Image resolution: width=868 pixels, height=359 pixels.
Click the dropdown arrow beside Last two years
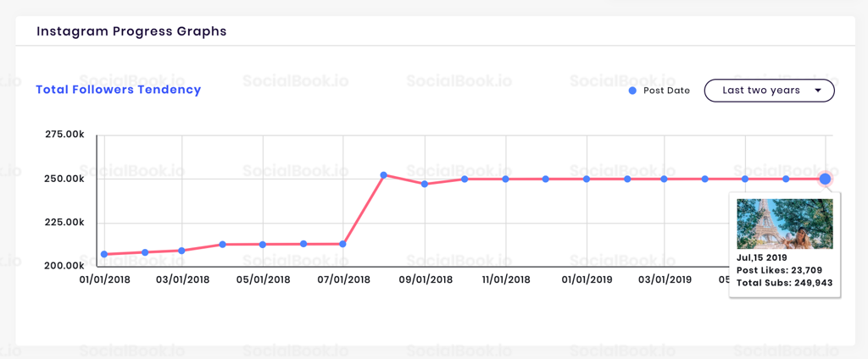[x=818, y=91]
